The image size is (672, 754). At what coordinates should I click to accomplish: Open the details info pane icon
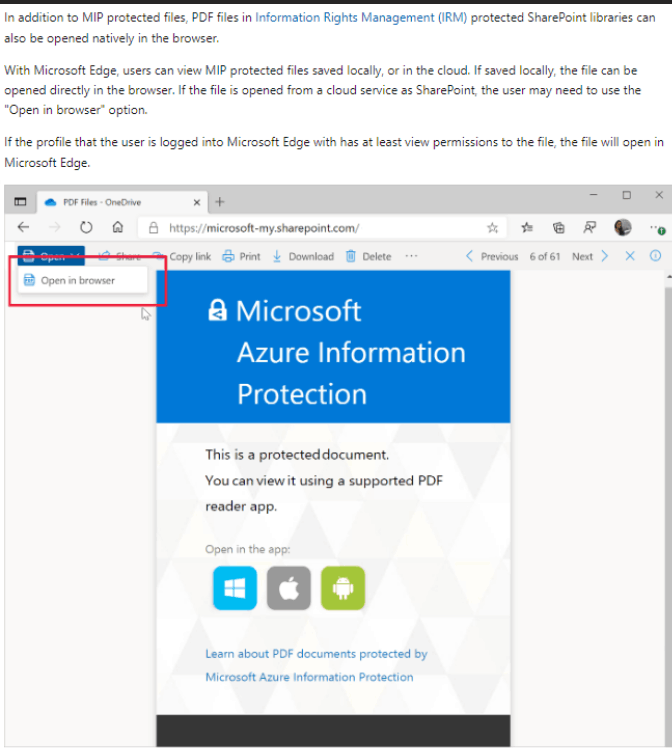click(655, 256)
